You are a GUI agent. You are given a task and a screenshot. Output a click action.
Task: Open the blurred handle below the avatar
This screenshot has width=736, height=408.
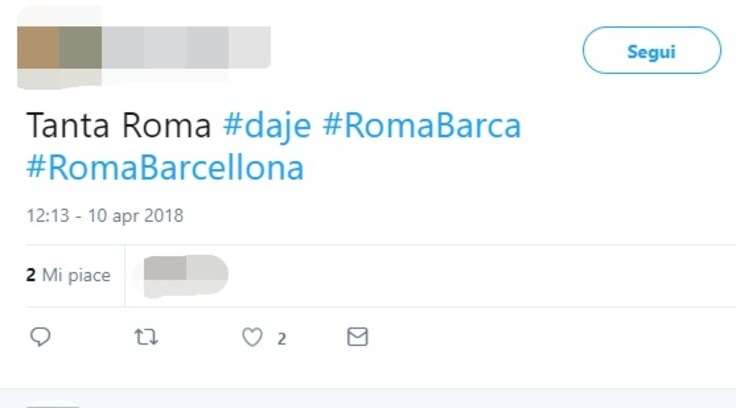click(x=60, y=78)
